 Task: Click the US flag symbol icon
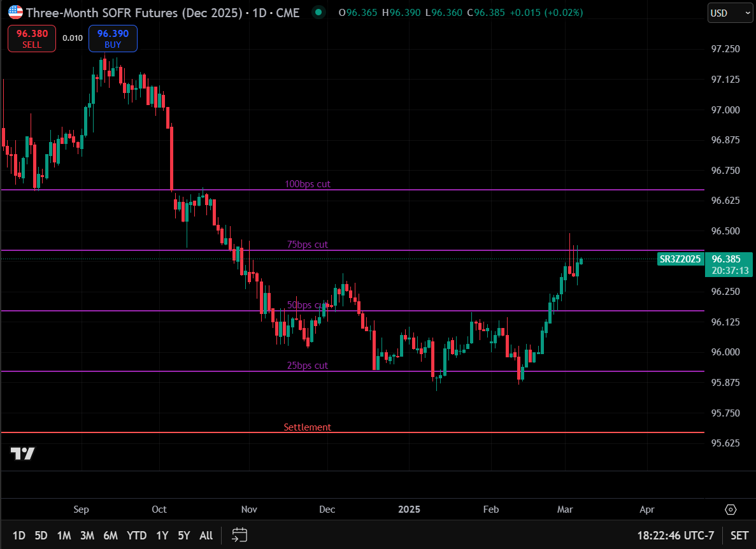(x=15, y=12)
